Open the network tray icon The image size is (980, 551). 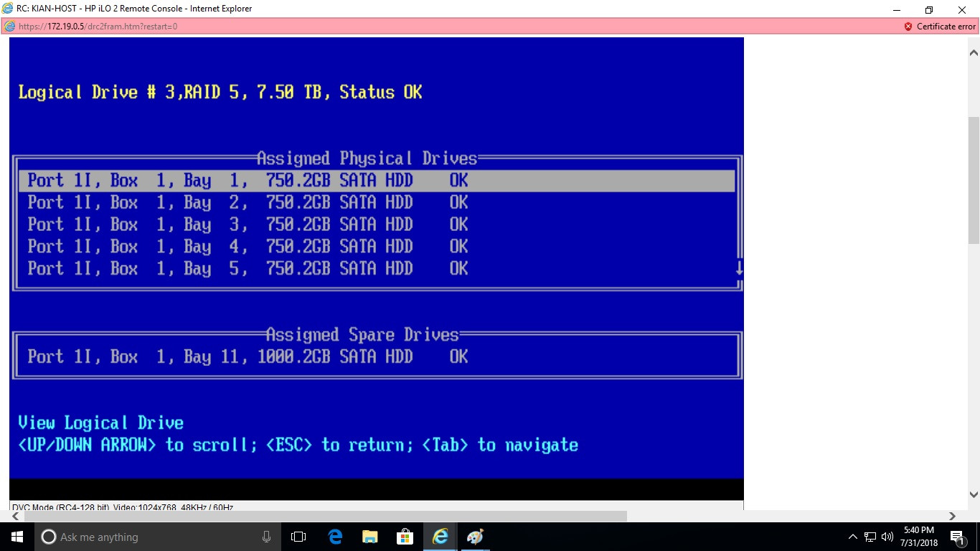pyautogui.click(x=870, y=537)
